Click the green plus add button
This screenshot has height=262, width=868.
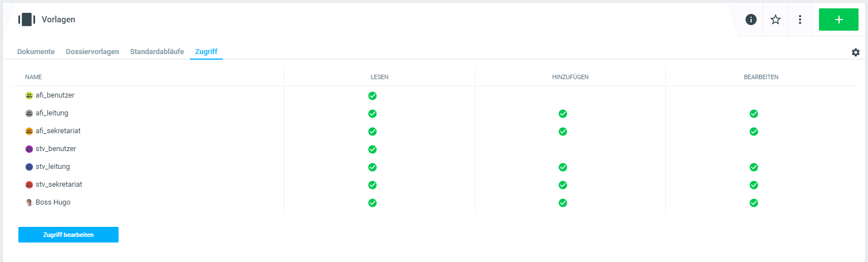pos(838,20)
